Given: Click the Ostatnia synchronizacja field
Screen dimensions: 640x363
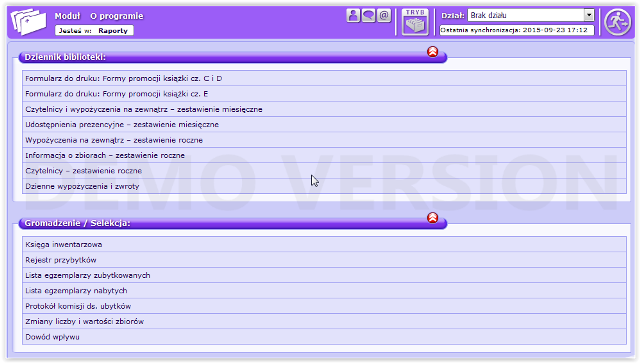Looking at the screenshot, I should tap(517, 30).
